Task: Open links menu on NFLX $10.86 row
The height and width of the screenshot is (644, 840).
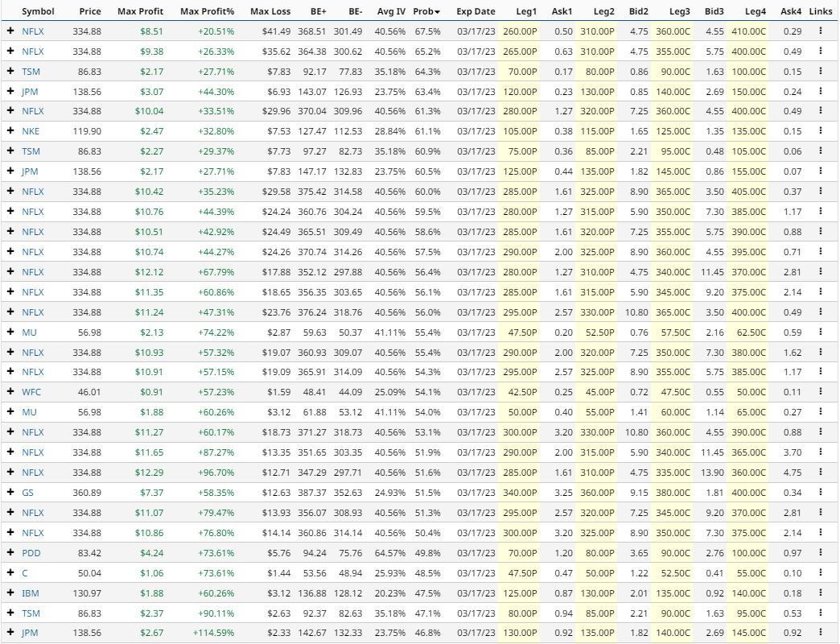Action: [x=820, y=533]
